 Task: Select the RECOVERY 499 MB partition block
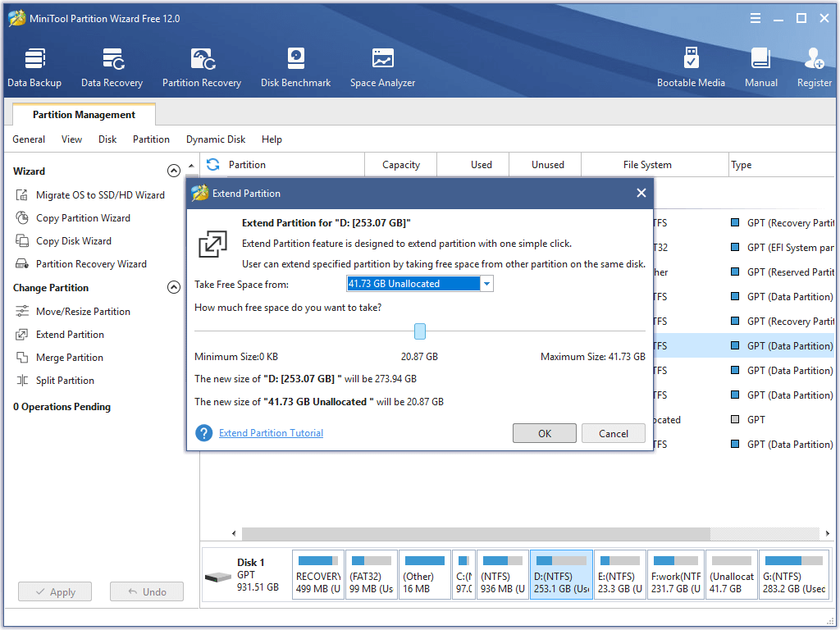click(x=318, y=574)
